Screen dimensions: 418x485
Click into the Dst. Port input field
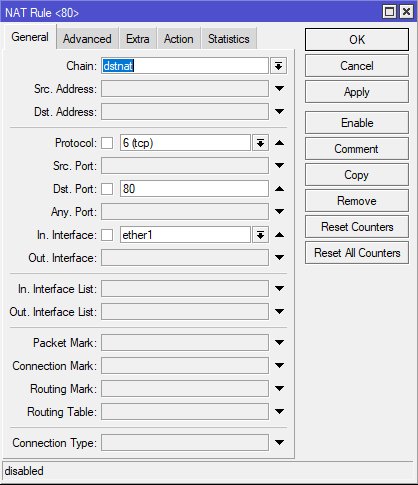pyautogui.click(x=194, y=189)
